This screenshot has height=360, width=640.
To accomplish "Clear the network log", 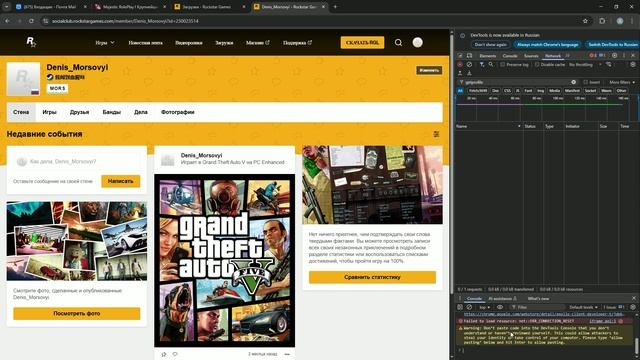I will (469, 64).
